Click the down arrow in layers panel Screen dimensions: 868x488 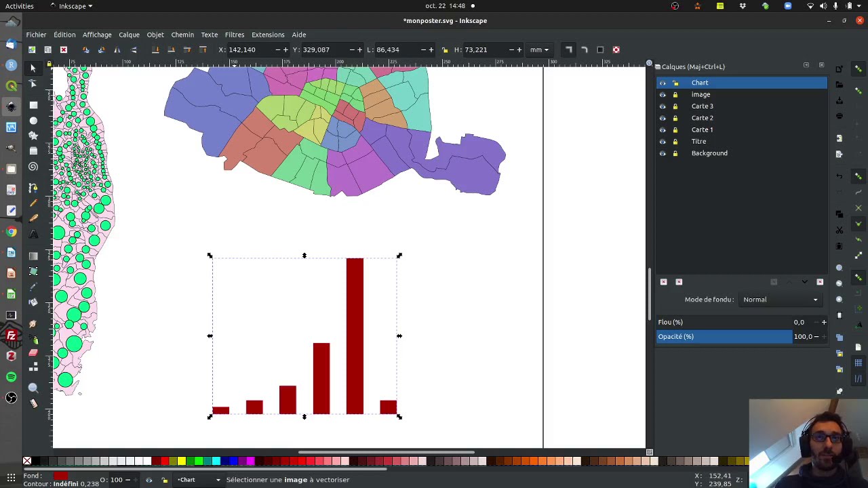804,282
